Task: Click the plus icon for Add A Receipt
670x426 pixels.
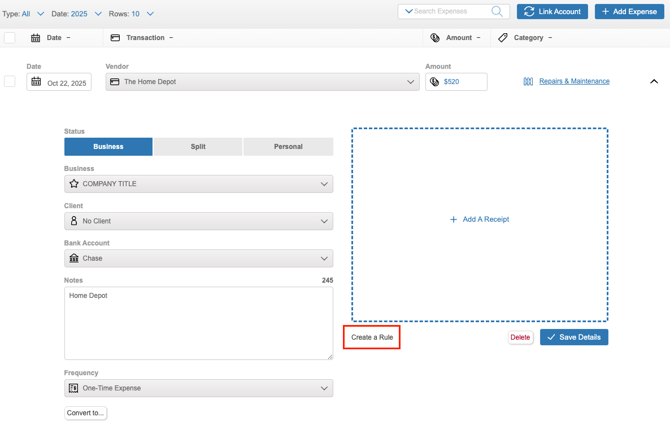Action: pyautogui.click(x=453, y=219)
